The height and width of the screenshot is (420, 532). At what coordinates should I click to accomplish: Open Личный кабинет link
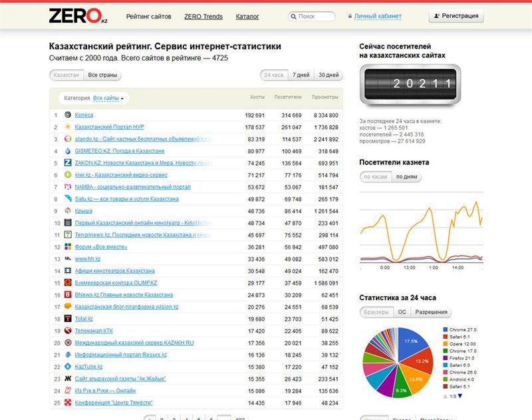(x=378, y=16)
